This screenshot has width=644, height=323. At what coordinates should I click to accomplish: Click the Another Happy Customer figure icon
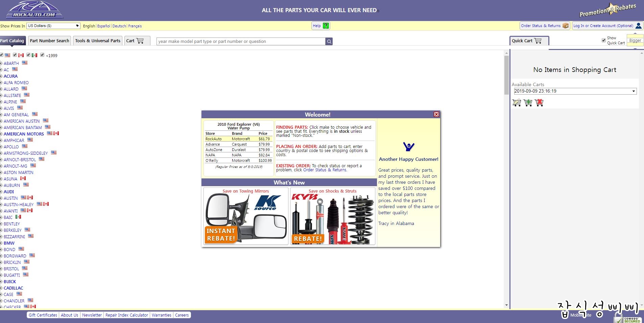[x=409, y=147]
